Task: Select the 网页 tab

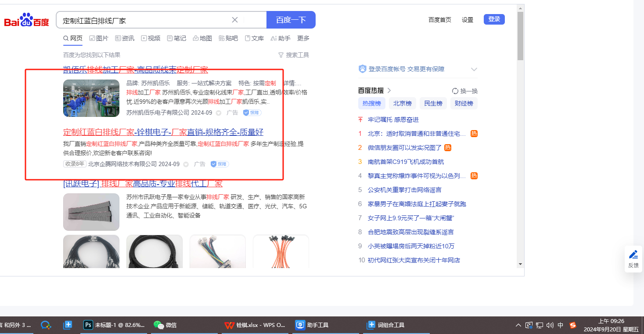Action: click(73, 38)
